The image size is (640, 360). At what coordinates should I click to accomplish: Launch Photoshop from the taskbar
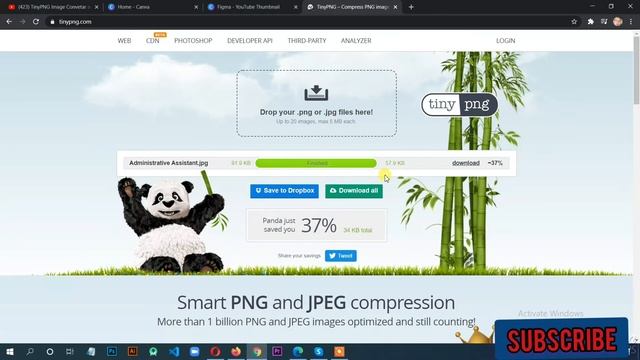[x=111, y=351]
